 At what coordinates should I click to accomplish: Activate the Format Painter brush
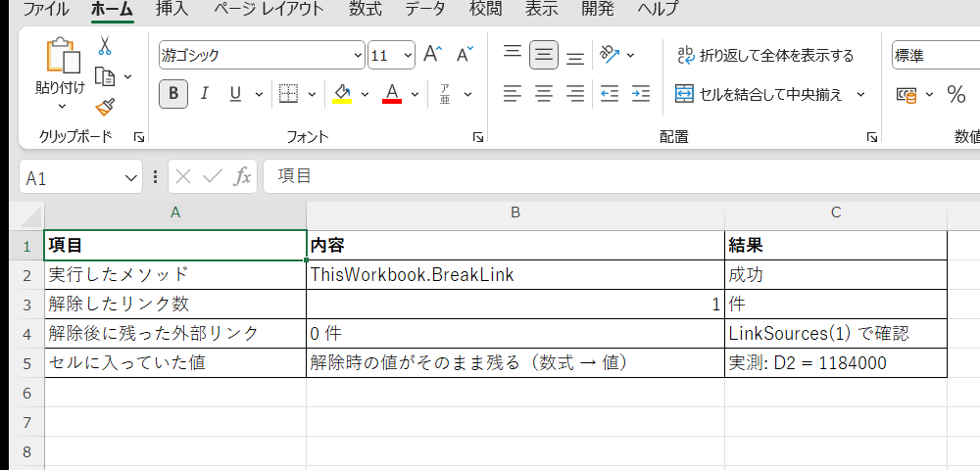click(x=105, y=107)
